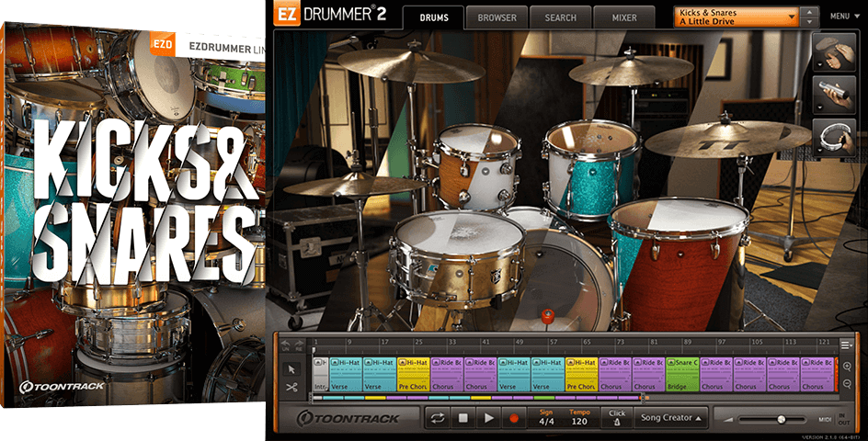
Task: Redo the last edit
Action: (300, 345)
